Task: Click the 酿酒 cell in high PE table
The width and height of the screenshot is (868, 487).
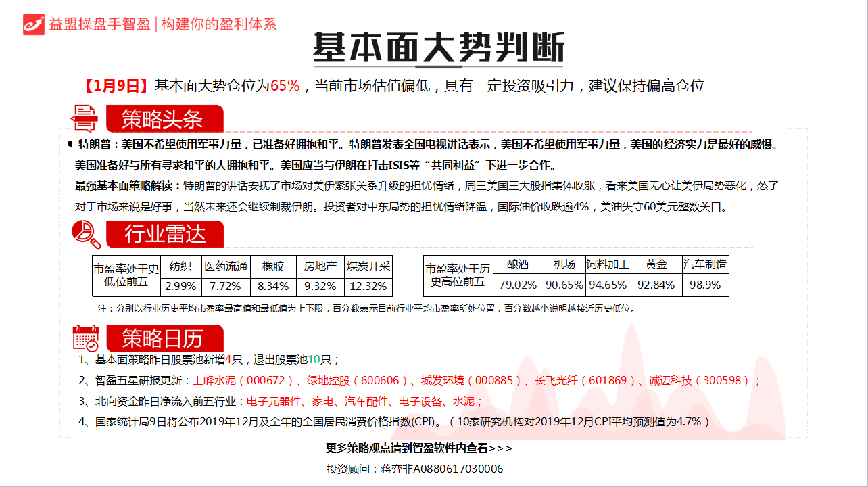Action: point(518,264)
